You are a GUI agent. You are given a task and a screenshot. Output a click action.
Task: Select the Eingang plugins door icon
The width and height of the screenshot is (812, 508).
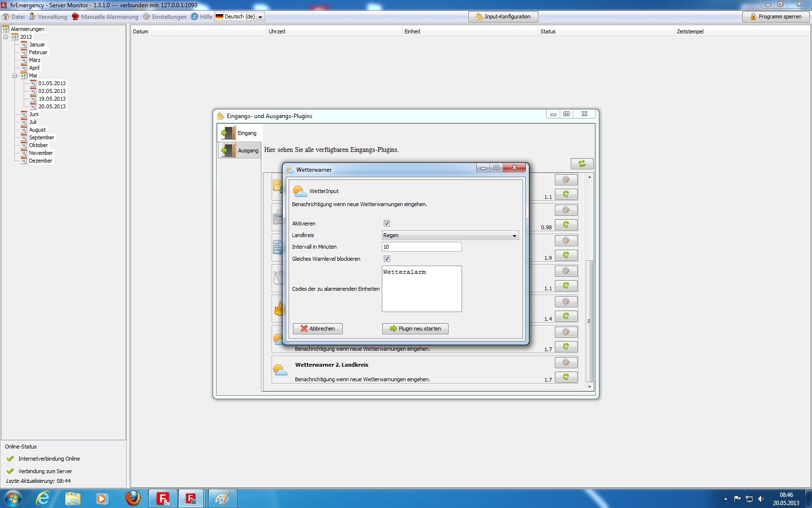(x=228, y=133)
